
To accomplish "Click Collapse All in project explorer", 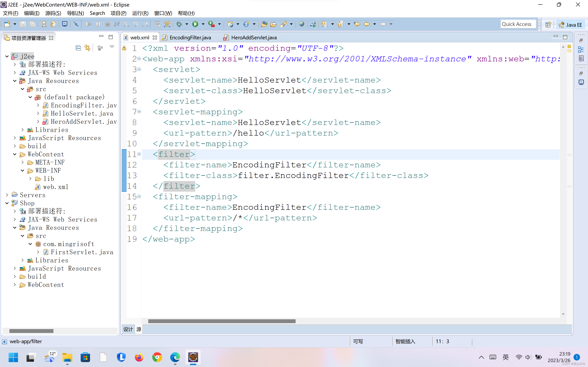I will pyautogui.click(x=78, y=48).
